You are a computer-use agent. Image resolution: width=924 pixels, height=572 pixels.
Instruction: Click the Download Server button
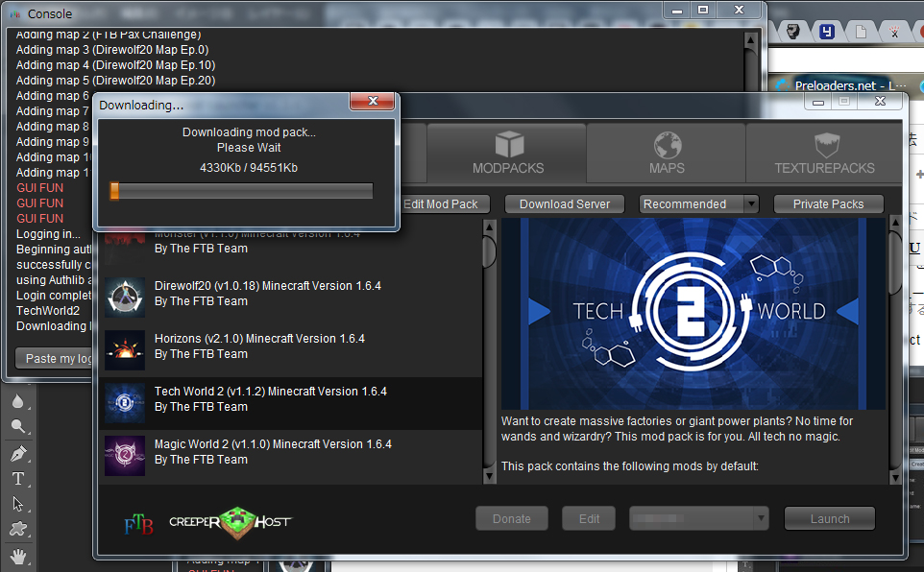[565, 203]
